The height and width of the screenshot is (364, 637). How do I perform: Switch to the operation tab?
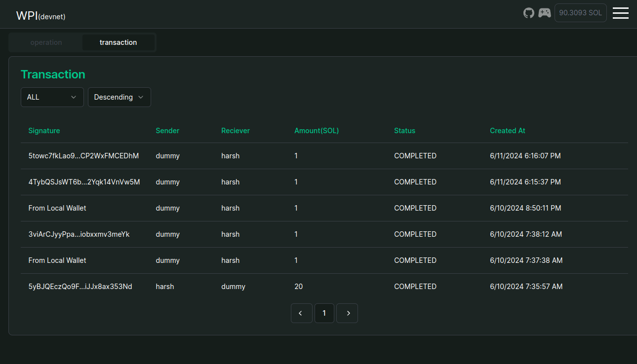46,42
